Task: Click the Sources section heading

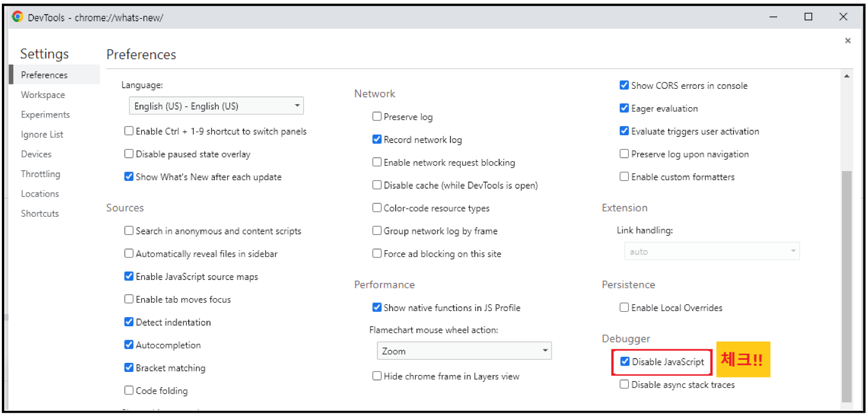Action: click(x=125, y=208)
